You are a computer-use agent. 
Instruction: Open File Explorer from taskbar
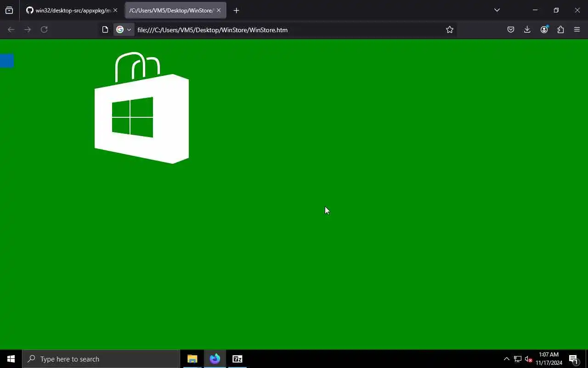[192, 359]
